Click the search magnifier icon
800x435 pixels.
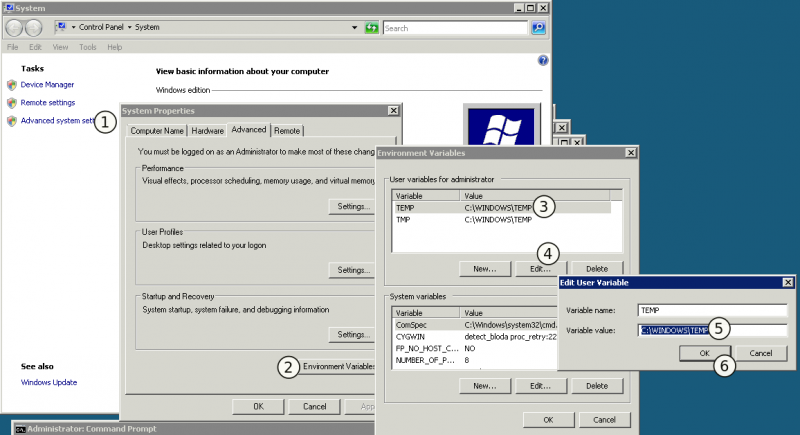[x=538, y=28]
